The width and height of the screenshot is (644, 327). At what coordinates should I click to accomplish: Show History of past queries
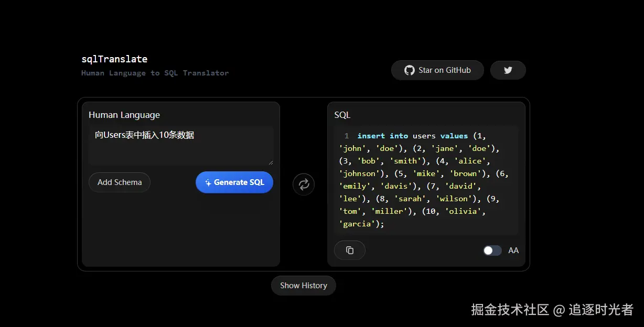(304, 286)
